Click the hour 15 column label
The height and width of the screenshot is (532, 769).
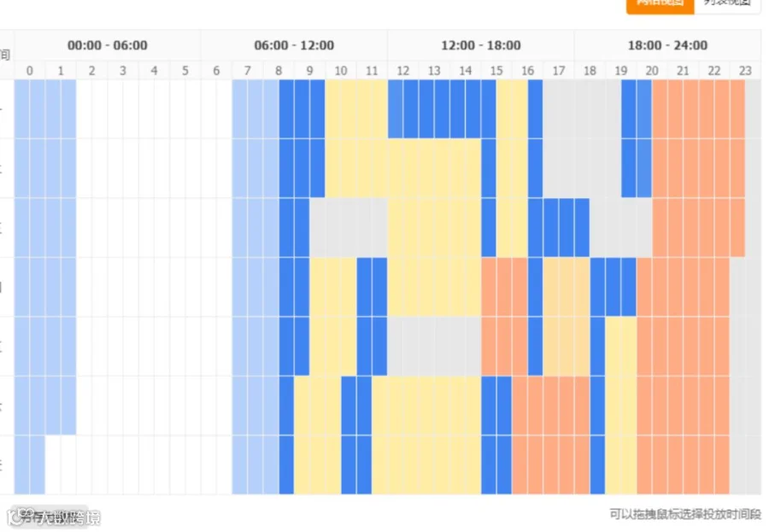(496, 71)
